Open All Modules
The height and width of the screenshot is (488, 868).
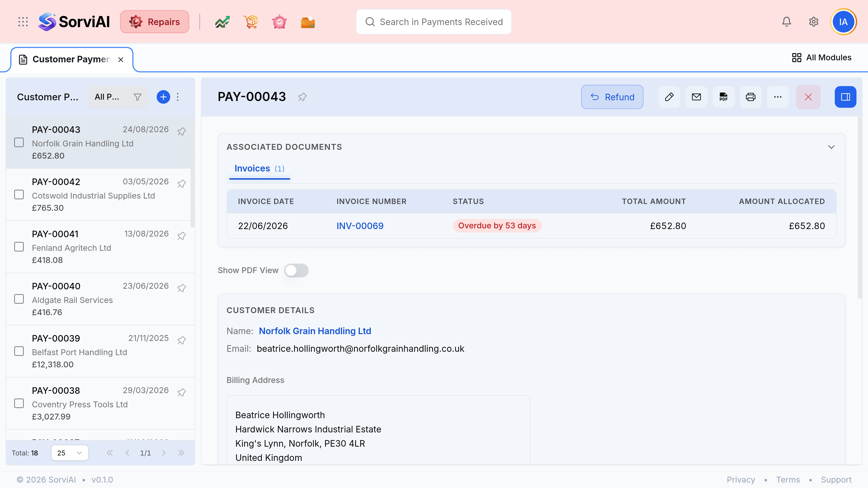tap(821, 58)
